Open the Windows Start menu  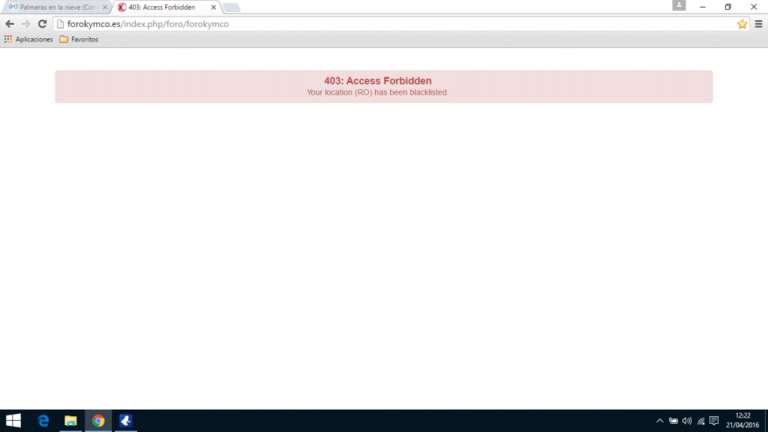13,421
